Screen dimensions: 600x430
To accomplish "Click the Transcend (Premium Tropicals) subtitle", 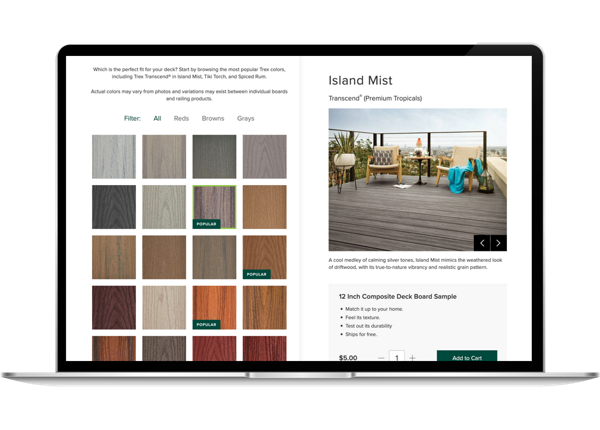I will coord(375,98).
